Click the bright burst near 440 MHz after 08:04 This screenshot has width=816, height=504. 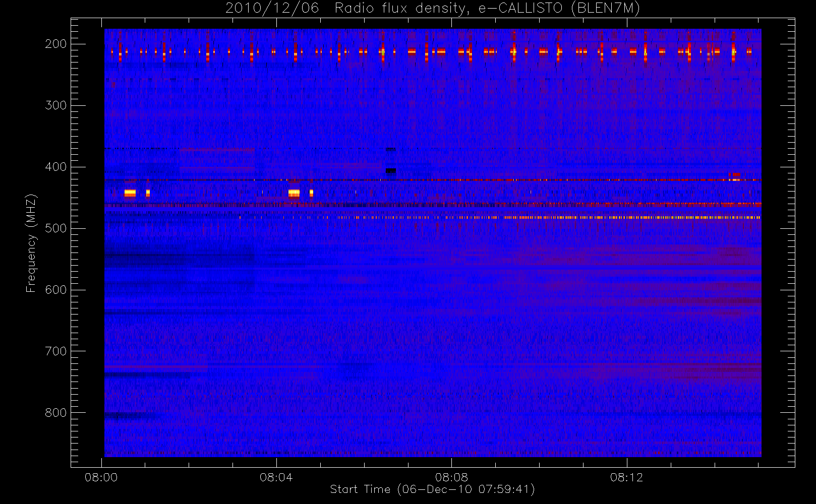tap(294, 193)
